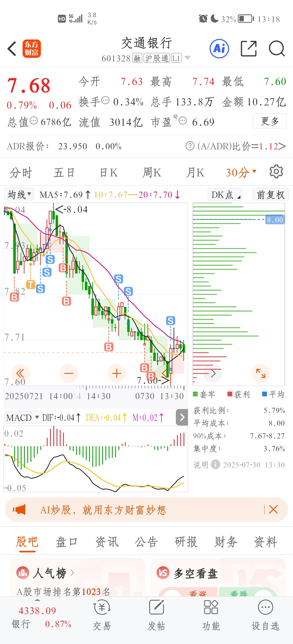Tap the 总值 info dots icon
293x644 pixels.
(34, 121)
